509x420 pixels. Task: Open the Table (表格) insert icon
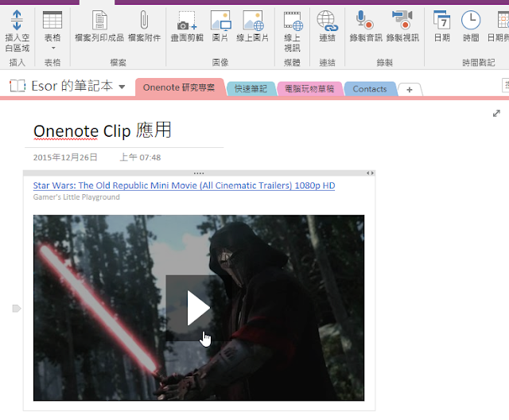click(52, 20)
